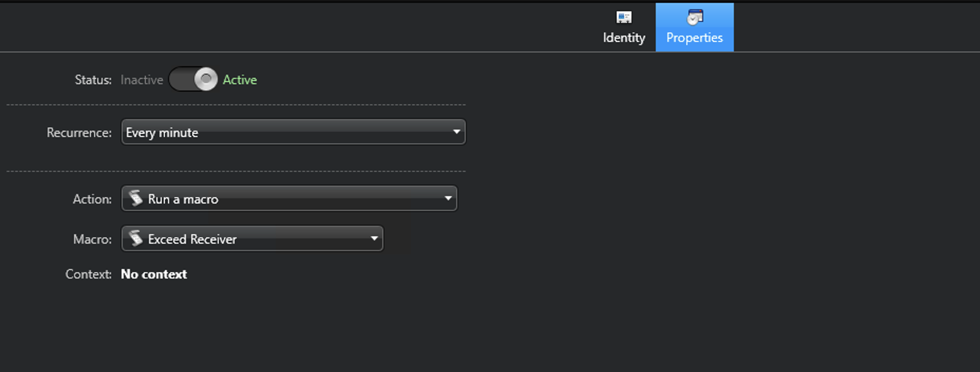The height and width of the screenshot is (372, 980).
Task: Click the Inactive status label
Action: (142, 79)
